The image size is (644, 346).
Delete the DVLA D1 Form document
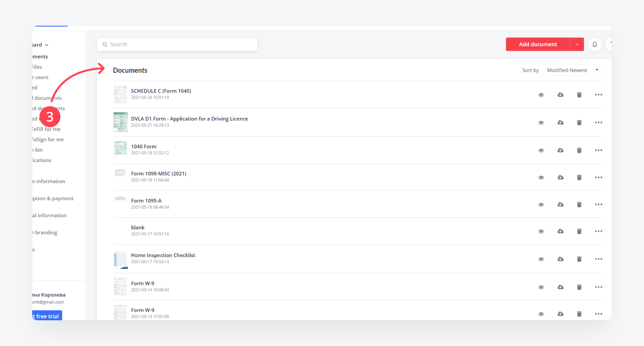(x=579, y=122)
